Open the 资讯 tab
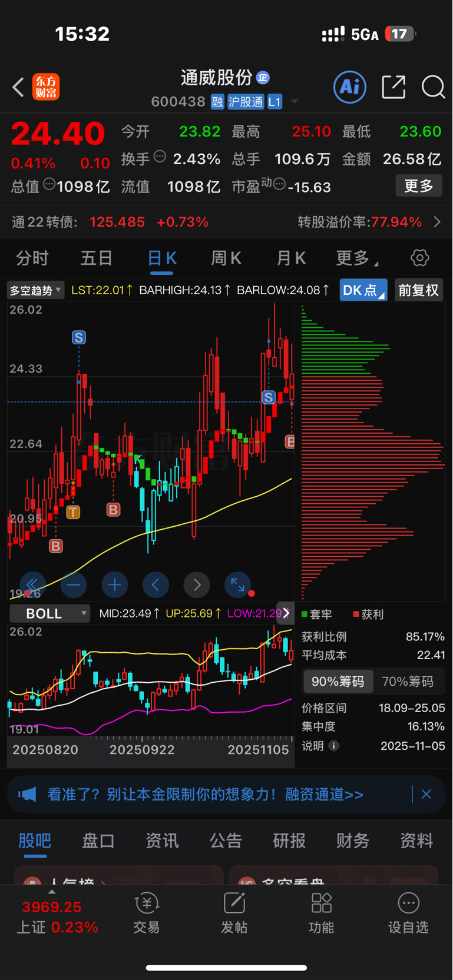The height and width of the screenshot is (980, 453). (162, 841)
